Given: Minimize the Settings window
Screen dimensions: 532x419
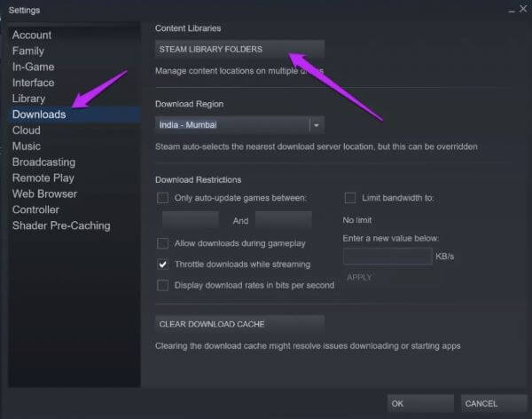Looking at the screenshot, I should click(512, 12).
